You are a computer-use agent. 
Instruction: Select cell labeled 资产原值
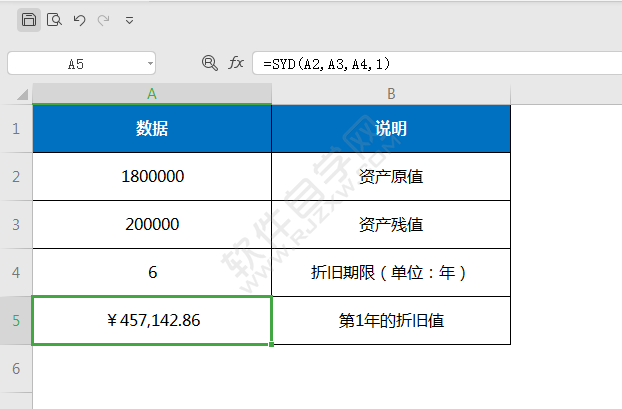point(391,177)
